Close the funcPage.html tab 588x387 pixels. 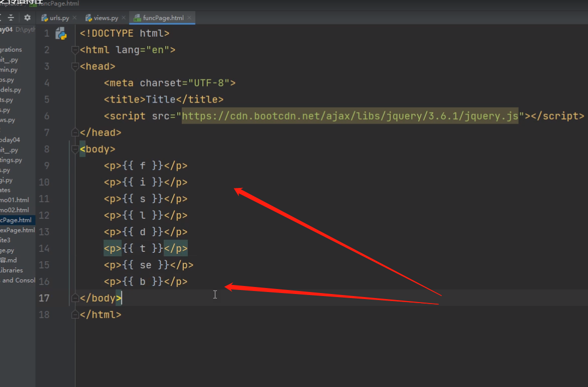(x=189, y=18)
